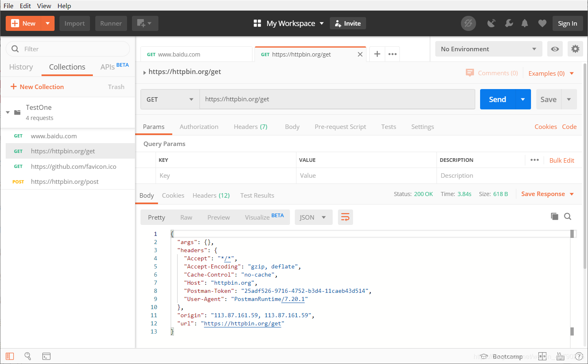Expand the request name disclosure triangle
Image resolution: width=588 pixels, height=364 pixels.
[x=145, y=73]
